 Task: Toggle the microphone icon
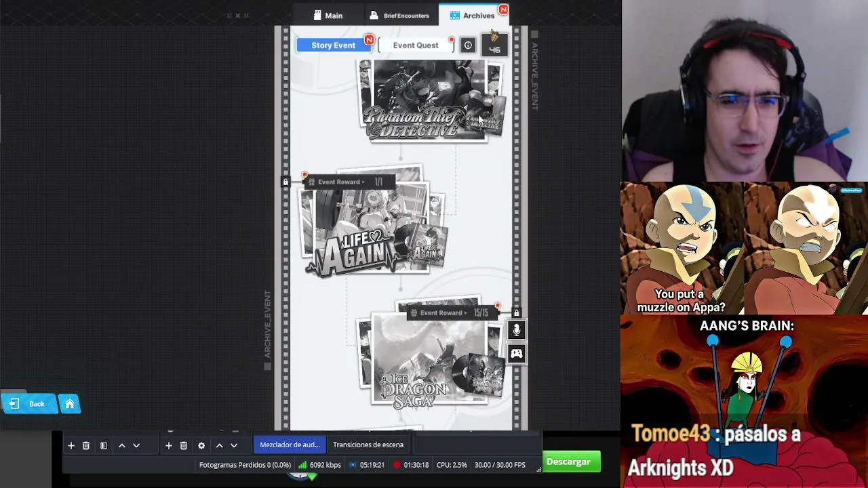[x=516, y=330]
